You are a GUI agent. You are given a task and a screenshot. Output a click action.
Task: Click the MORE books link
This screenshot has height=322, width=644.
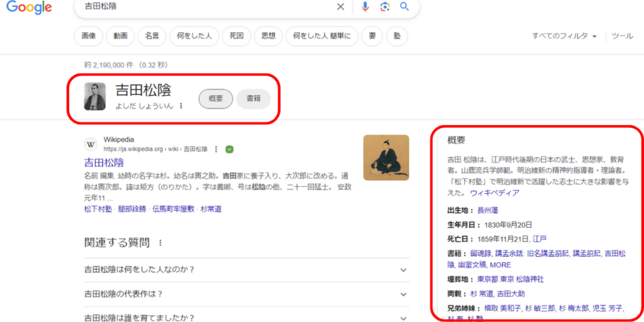pos(501,265)
